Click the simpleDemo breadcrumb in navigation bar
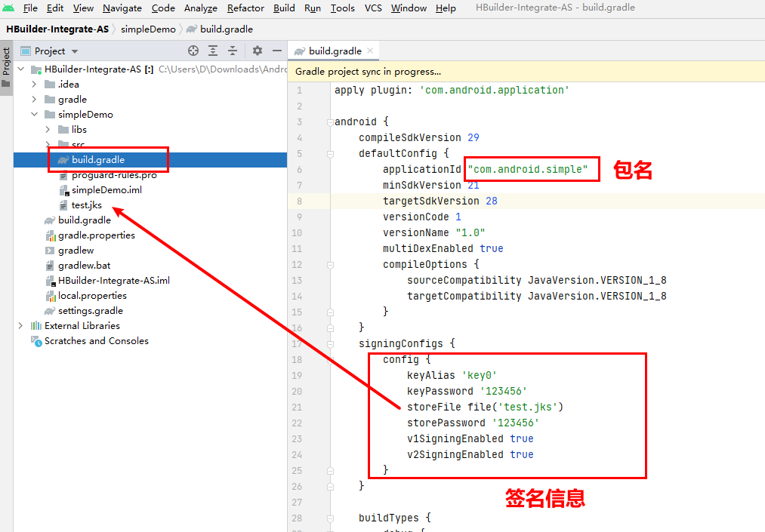Screen dimensions: 765x532 pos(148,29)
